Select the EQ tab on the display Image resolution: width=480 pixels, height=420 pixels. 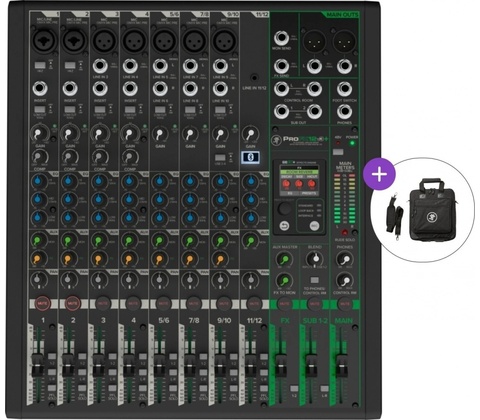[x=289, y=193]
